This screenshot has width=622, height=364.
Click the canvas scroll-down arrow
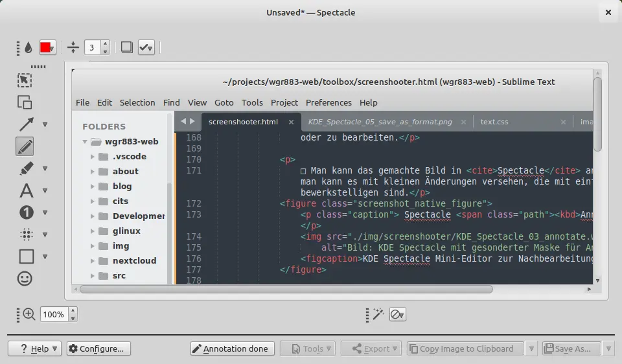coord(597,280)
